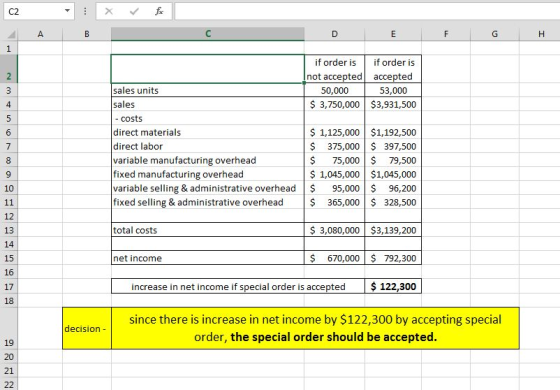Screen dimensions: 560x390
Task: Click 'fixed selling & administrative overhead' cell
Action: [208, 202]
